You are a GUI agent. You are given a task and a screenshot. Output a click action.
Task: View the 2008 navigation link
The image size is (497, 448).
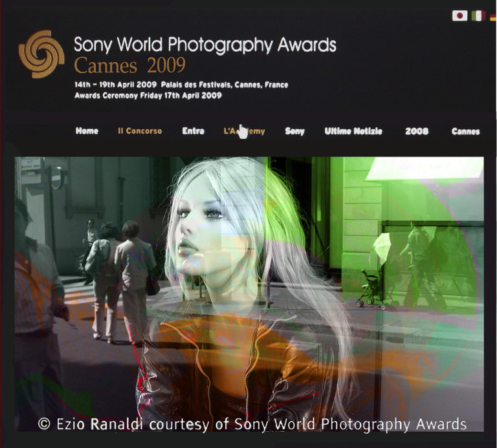click(x=417, y=131)
